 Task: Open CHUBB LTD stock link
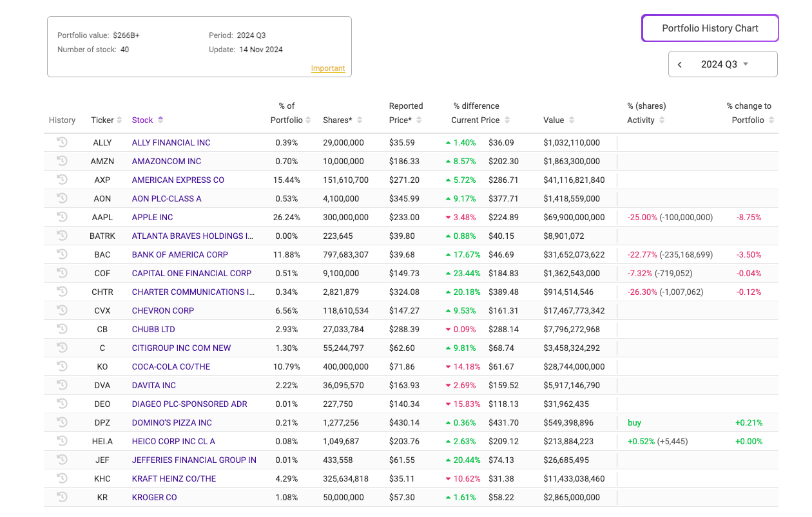pyautogui.click(x=154, y=329)
